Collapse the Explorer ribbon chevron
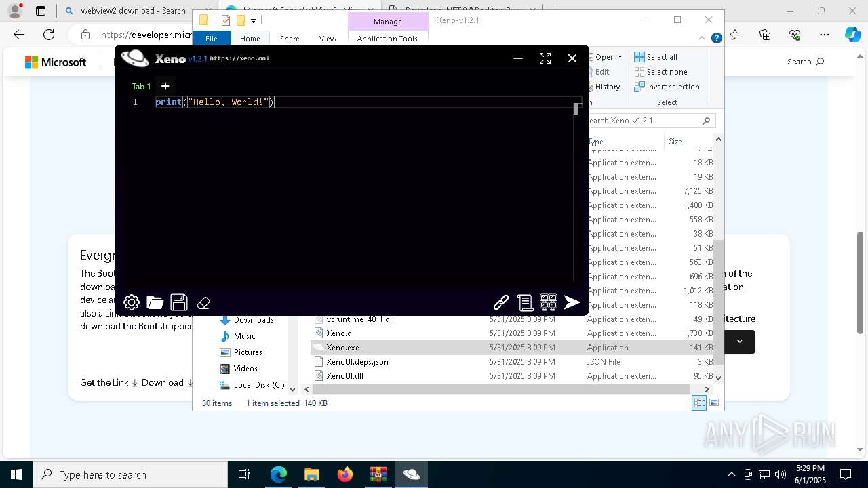 [703, 39]
